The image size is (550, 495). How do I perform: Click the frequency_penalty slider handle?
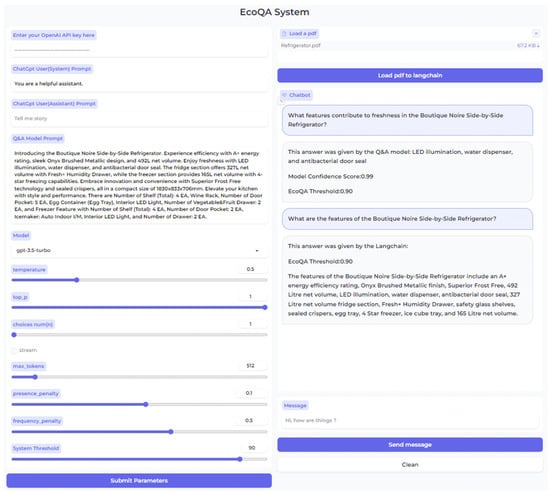point(171,432)
